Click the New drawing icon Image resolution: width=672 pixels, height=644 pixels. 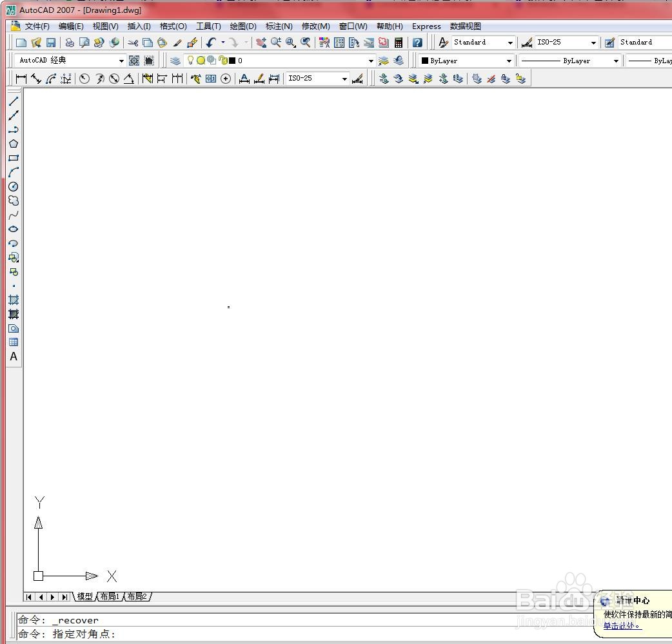point(21,43)
